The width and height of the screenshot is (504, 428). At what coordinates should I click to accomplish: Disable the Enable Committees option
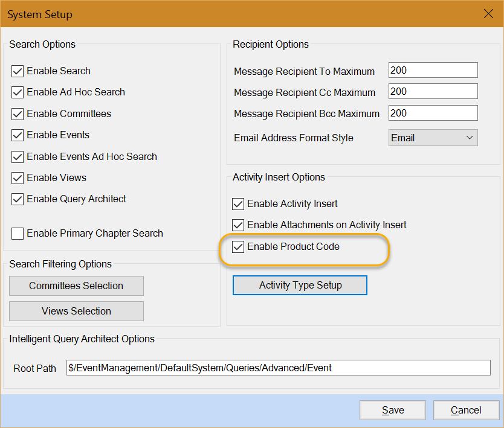[x=18, y=114]
